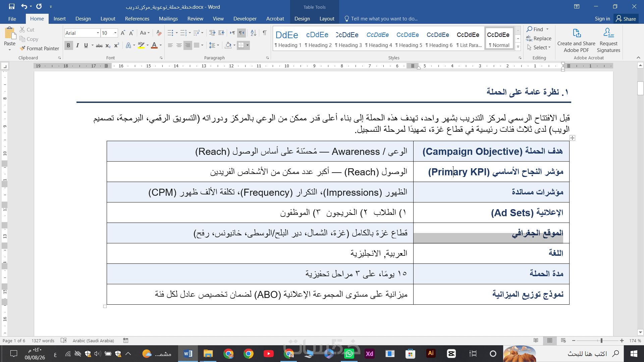Click the Shading paint bucket icon
This screenshot has height=362, width=644.
(x=228, y=45)
